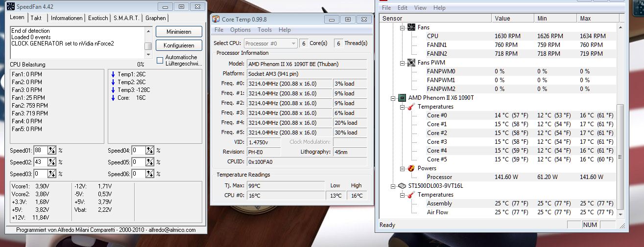The width and height of the screenshot is (644, 247).
Task: Click the Speed03 value field
Action: coord(41,174)
